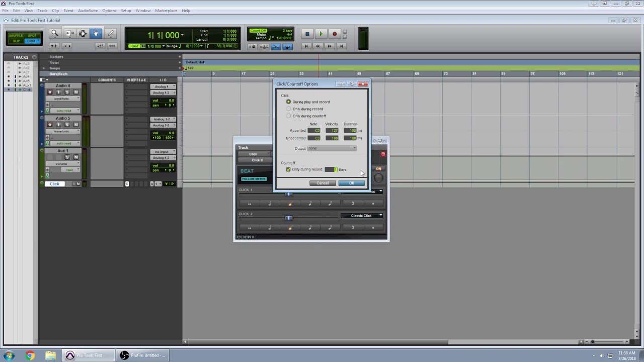This screenshot has height=362, width=644.
Task: Click the Rewind transport button
Action: coord(317,46)
